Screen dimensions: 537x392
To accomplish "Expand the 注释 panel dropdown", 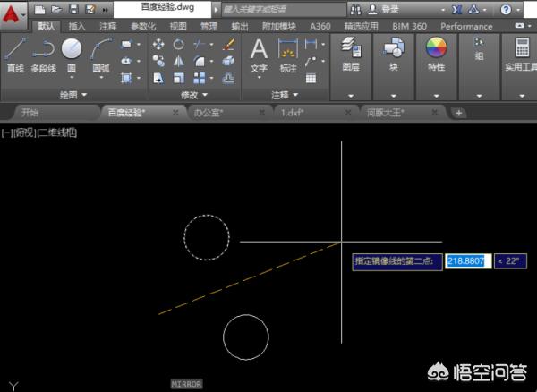I will click(286, 94).
